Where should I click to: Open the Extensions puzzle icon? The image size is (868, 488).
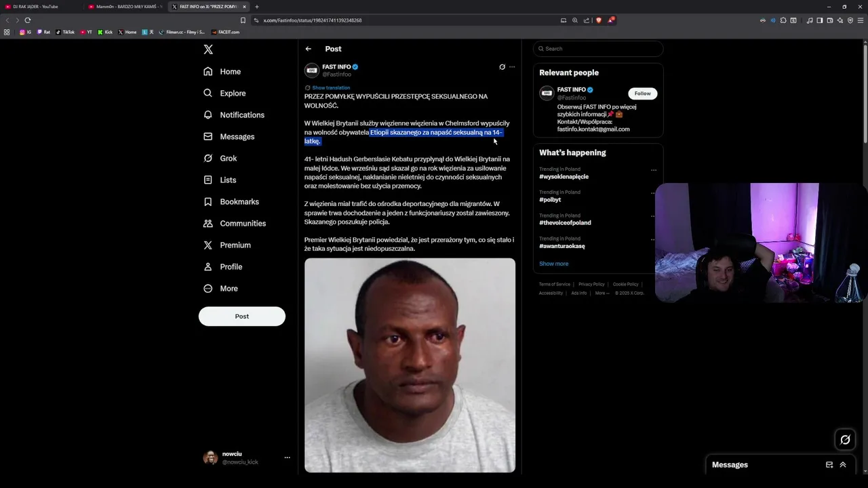tap(783, 20)
